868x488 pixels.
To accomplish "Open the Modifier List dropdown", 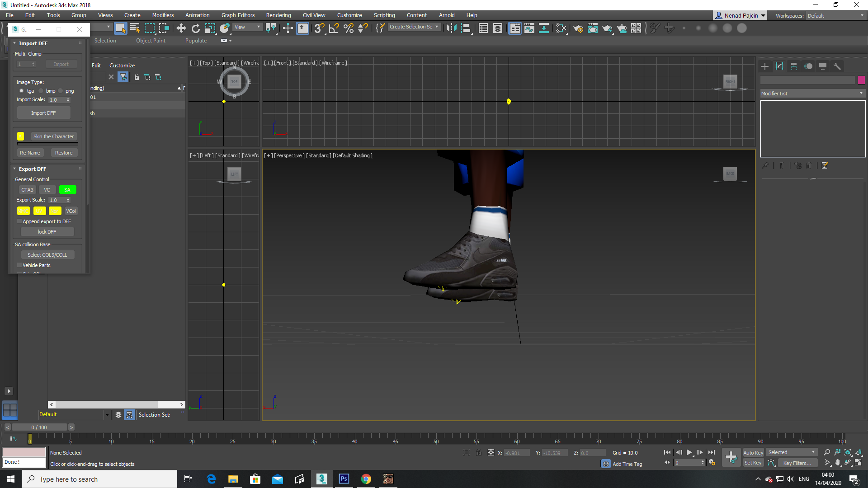I will [x=812, y=94].
